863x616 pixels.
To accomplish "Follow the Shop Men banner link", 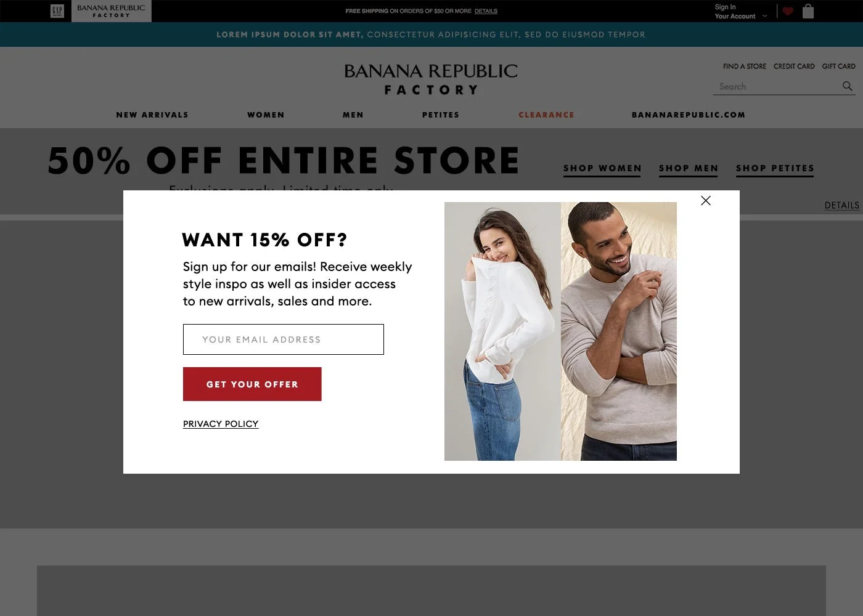I will [x=689, y=168].
